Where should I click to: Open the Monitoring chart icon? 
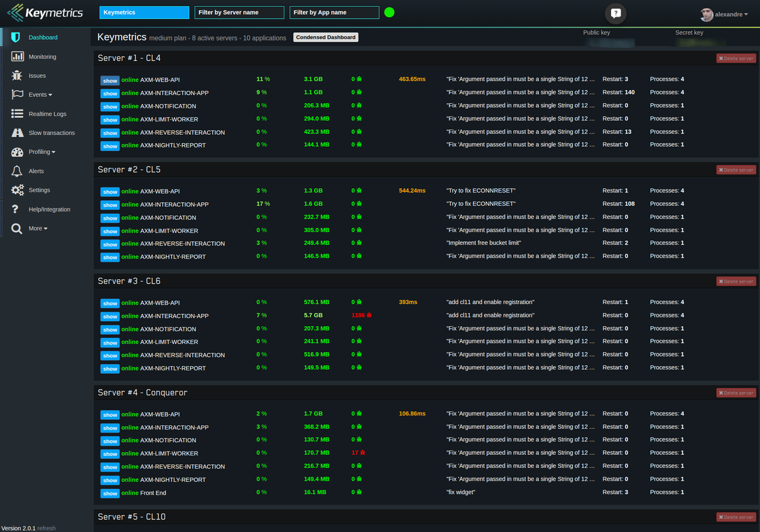tap(17, 56)
